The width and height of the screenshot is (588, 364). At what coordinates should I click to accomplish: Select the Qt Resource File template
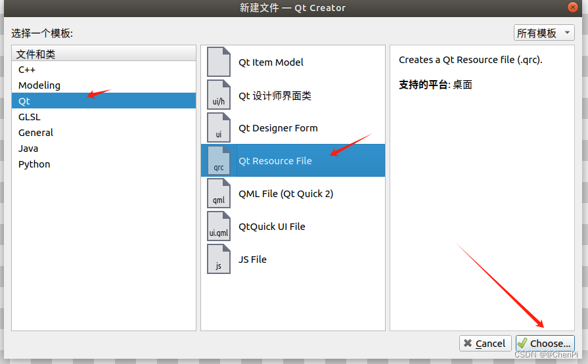tap(293, 160)
